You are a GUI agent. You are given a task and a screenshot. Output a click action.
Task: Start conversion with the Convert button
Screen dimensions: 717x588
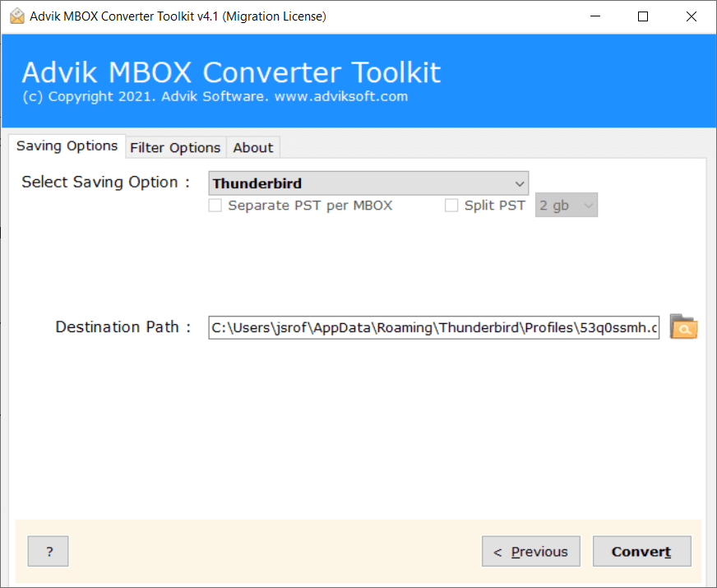[x=641, y=552]
